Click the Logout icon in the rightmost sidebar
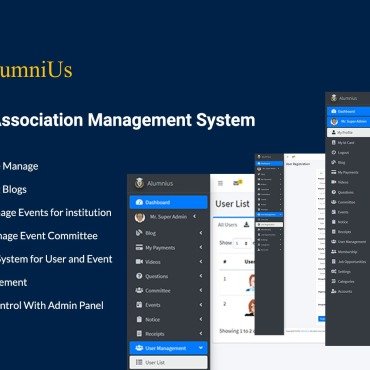 (333, 152)
